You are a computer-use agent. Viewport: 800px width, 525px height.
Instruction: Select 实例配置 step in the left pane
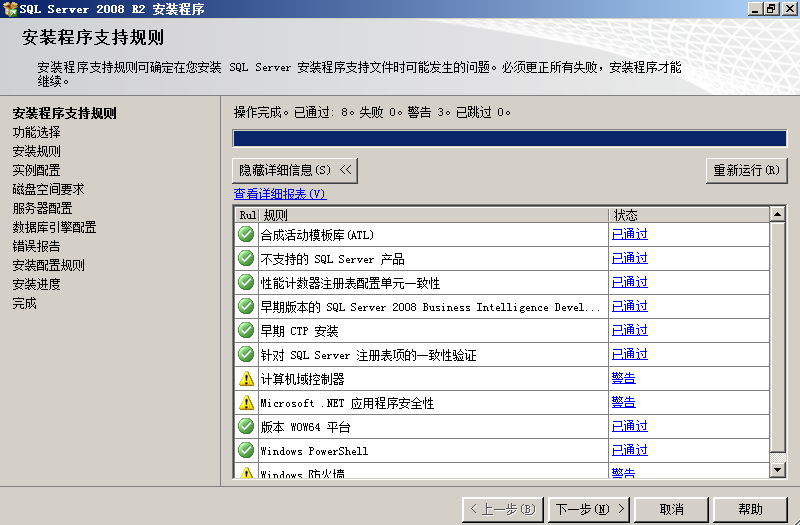coord(36,170)
